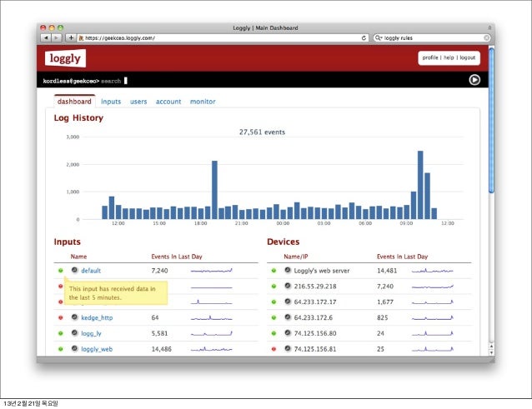The height and width of the screenshot is (409, 532).
Task: Open search magnifier dropdown in browser
Action: [x=379, y=38]
